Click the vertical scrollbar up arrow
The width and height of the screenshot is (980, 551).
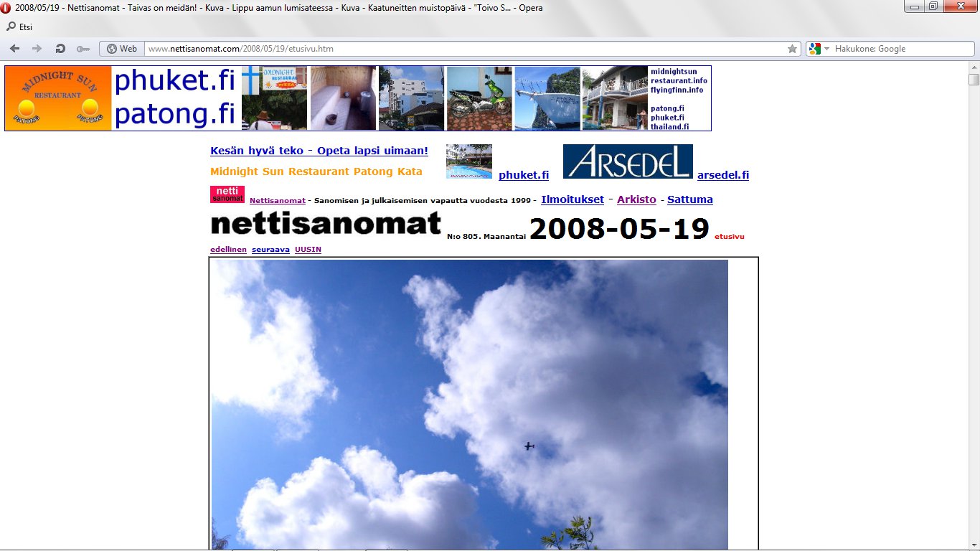(x=974, y=67)
